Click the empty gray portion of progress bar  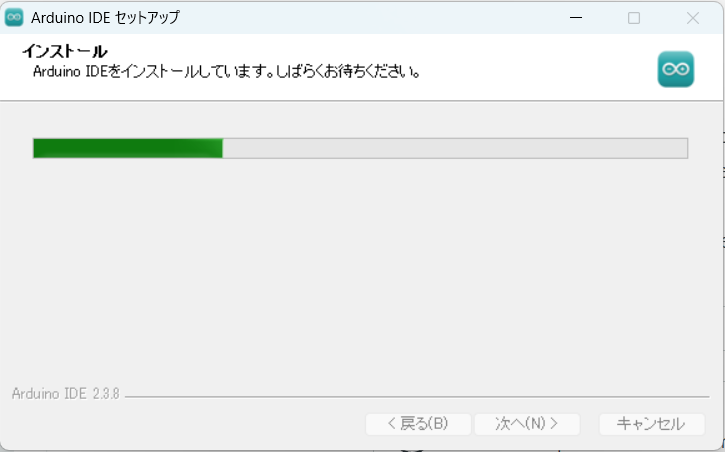(x=455, y=148)
